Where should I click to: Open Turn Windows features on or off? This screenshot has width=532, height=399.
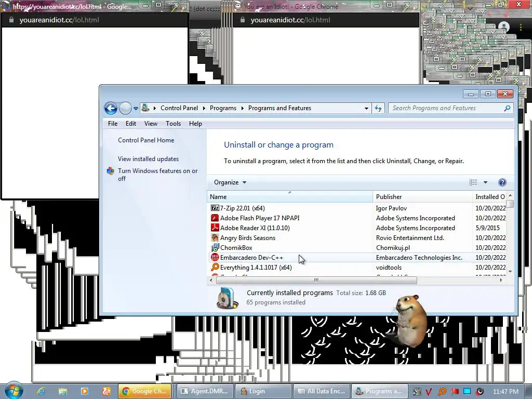pyautogui.click(x=158, y=175)
